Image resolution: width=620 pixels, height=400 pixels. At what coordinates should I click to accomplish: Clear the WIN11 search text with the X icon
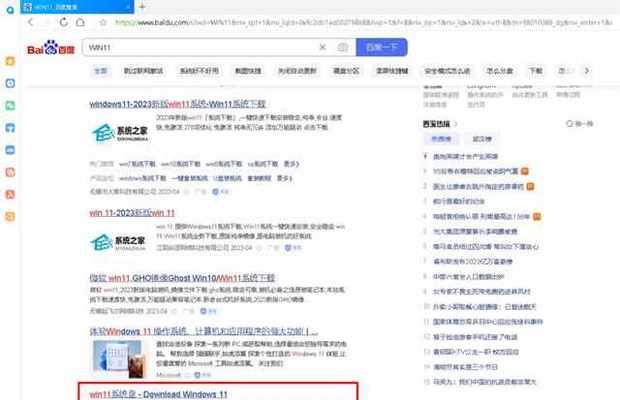(x=323, y=47)
